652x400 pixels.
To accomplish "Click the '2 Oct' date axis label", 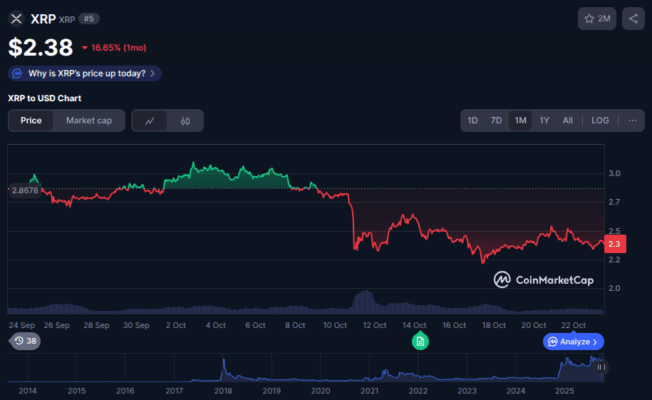I will pyautogui.click(x=176, y=325).
